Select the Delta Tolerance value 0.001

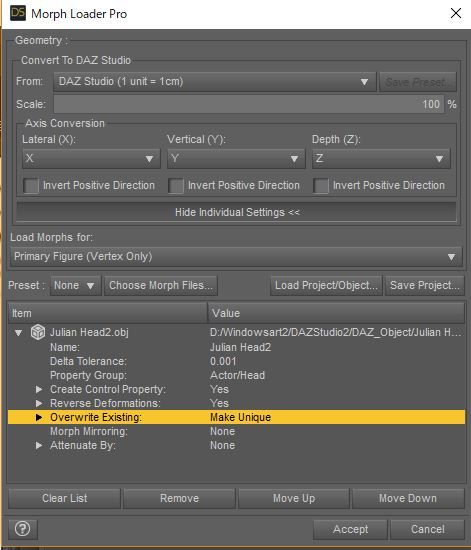(x=223, y=361)
